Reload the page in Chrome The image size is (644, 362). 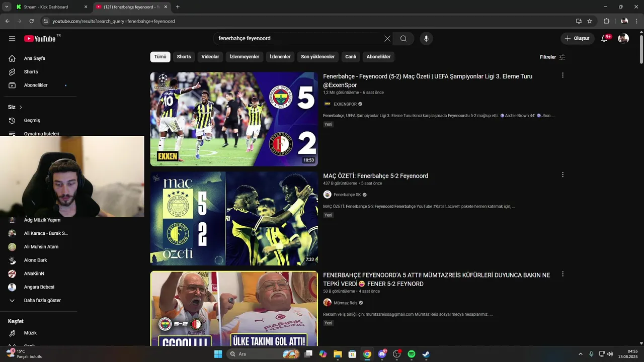click(x=31, y=21)
